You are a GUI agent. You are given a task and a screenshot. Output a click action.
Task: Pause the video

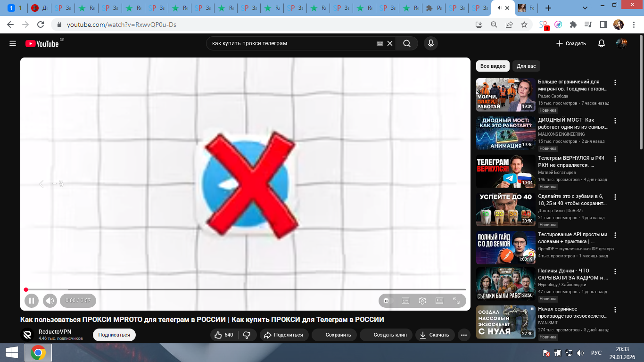[32, 301]
